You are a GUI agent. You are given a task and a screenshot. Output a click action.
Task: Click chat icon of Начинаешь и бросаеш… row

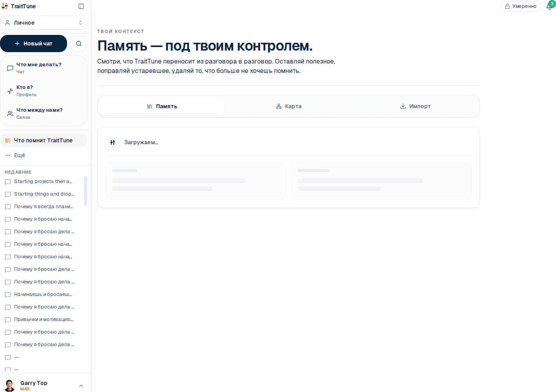(8, 295)
